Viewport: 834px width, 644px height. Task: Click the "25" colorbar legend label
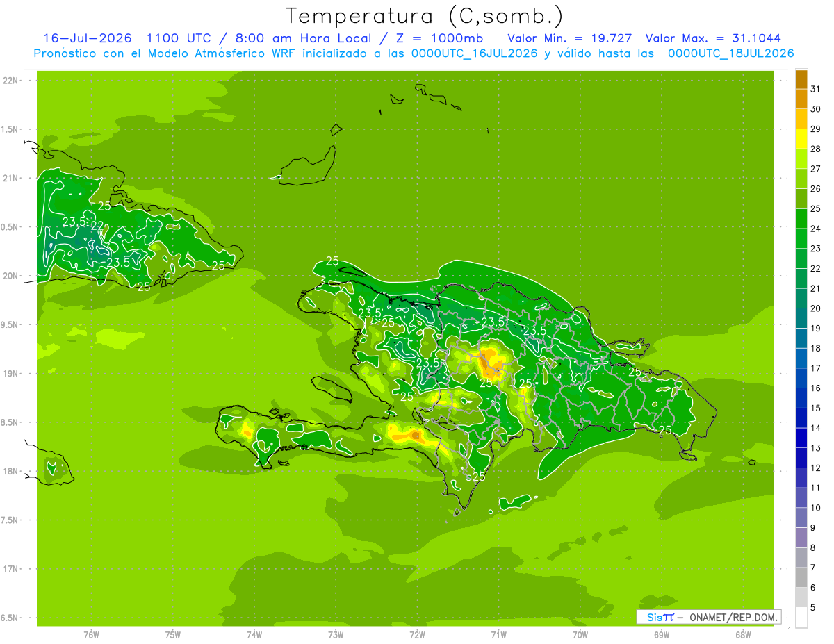[815, 208]
